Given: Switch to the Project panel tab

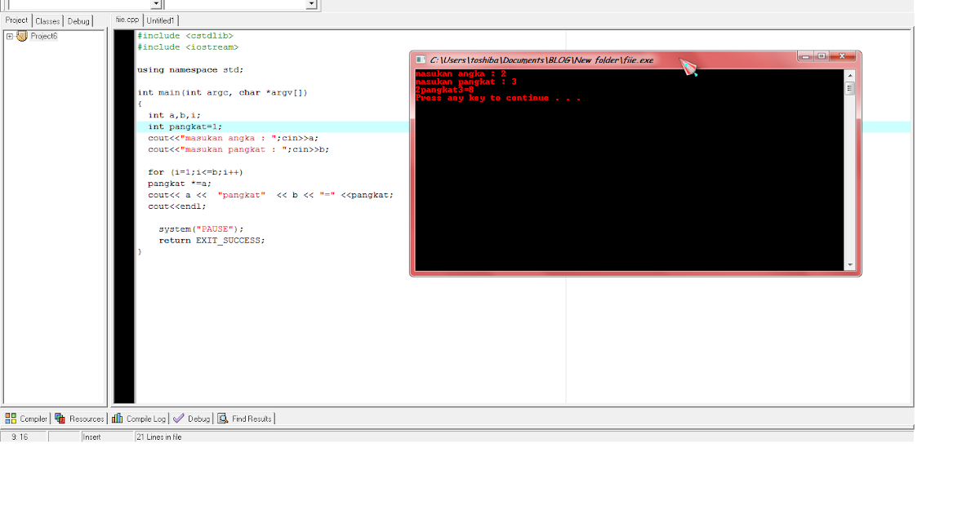Looking at the screenshot, I should (x=16, y=20).
